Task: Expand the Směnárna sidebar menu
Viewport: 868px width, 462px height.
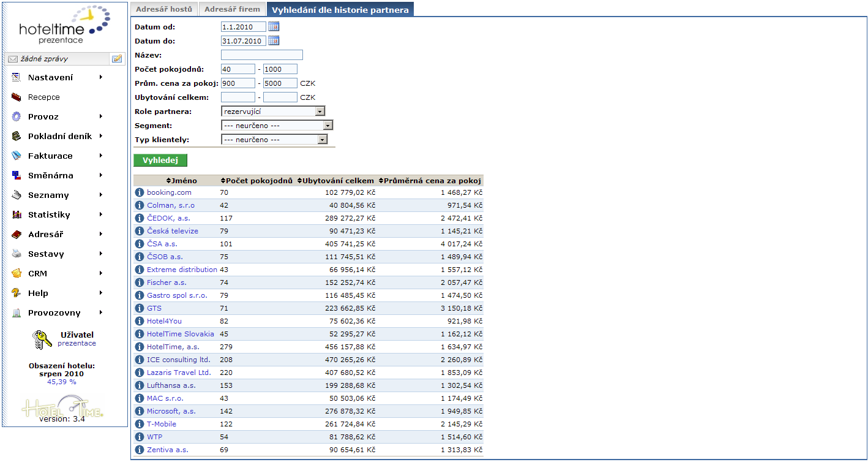Action: point(57,175)
